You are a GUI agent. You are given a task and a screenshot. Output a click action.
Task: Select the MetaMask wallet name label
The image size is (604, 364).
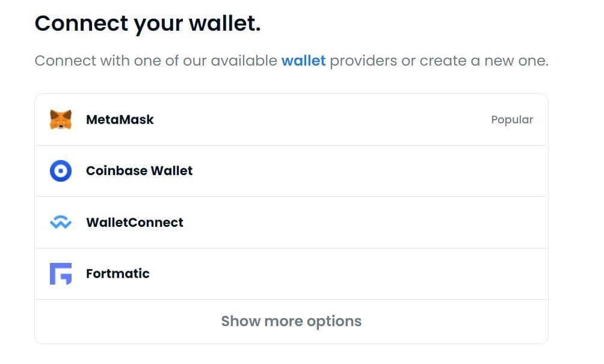pos(120,120)
